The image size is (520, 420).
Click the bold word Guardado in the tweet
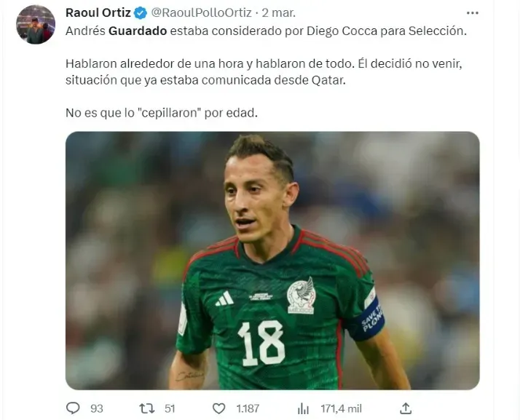(138, 31)
